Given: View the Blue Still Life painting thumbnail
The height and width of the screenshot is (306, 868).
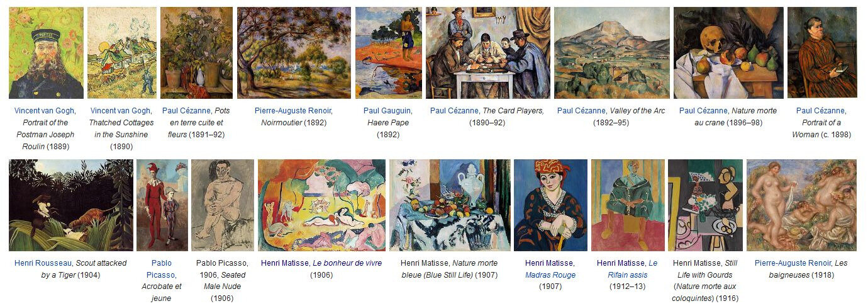Looking at the screenshot, I should [450, 205].
